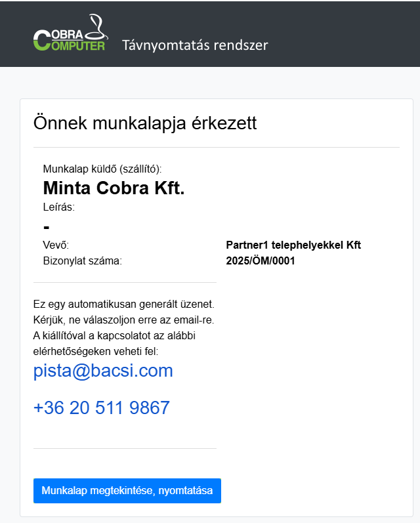The width and height of the screenshot is (420, 523).
Task: Click the "Bizonylat száma:" label
Action: [x=83, y=261]
